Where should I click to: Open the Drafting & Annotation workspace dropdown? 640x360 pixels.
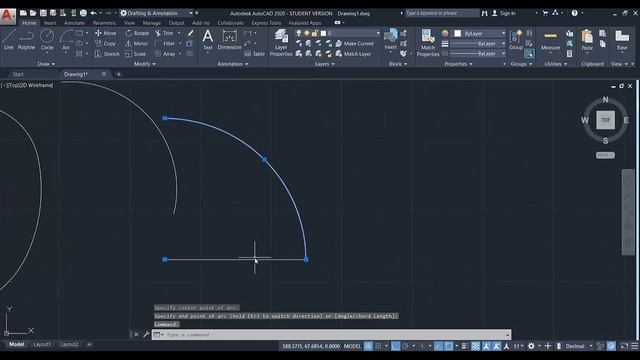pyautogui.click(x=156, y=13)
